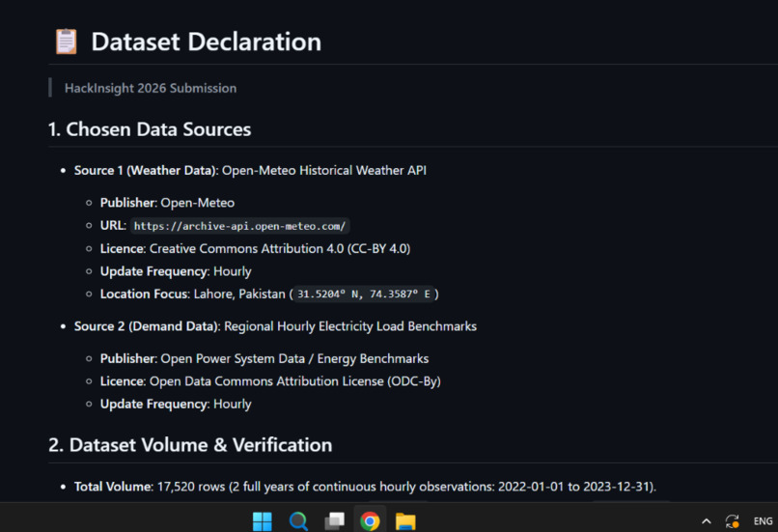Click the Chosen Data Sources heading
Viewport: 778px width, 532px height.
[x=150, y=129]
